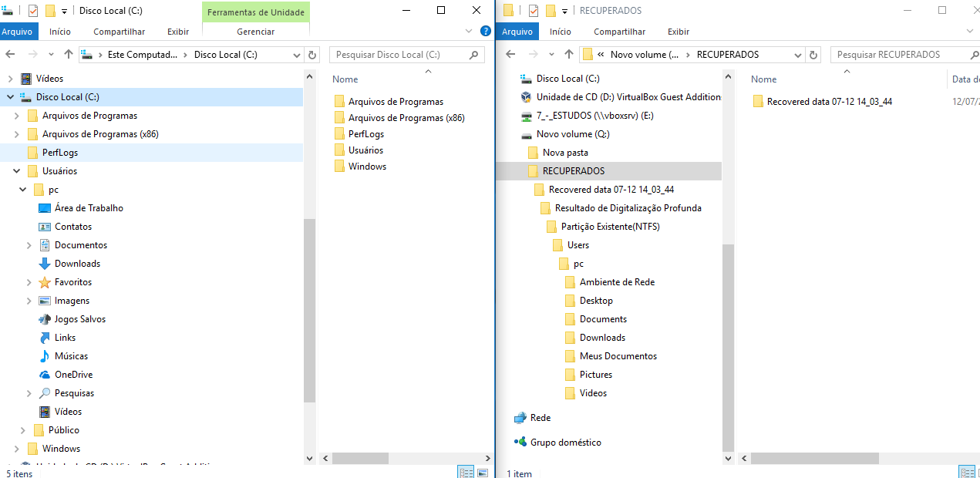The width and height of the screenshot is (980, 478).
Task: Expand the Windows tree node in left pane
Action: click(x=16, y=449)
